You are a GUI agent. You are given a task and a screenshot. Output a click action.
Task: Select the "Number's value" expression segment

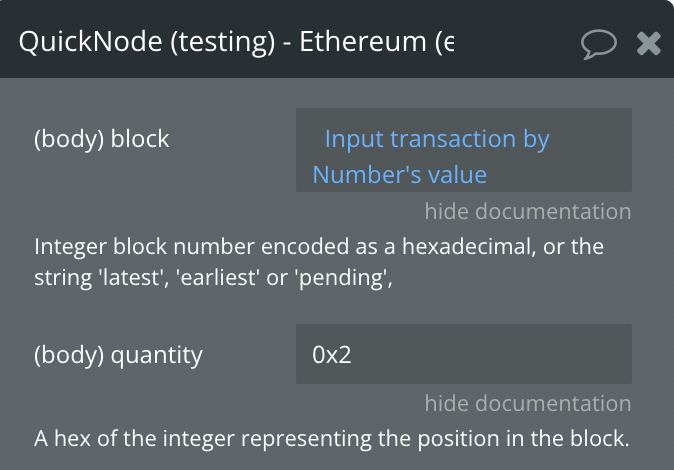[400, 175]
